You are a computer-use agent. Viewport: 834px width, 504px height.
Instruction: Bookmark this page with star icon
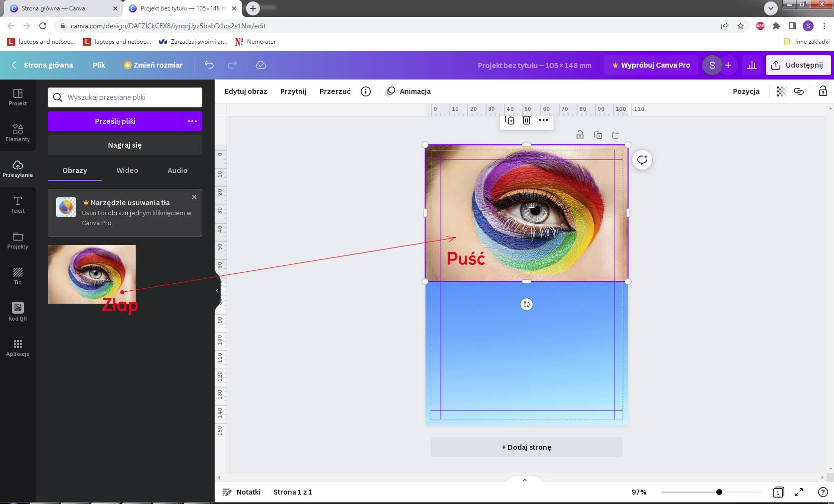click(x=741, y=26)
